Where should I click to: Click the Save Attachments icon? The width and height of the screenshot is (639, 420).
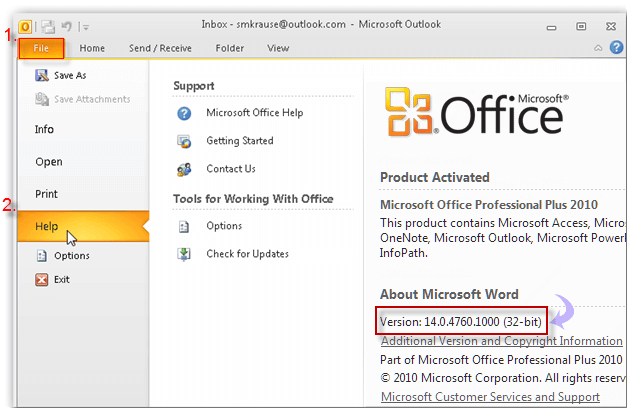tap(42, 99)
